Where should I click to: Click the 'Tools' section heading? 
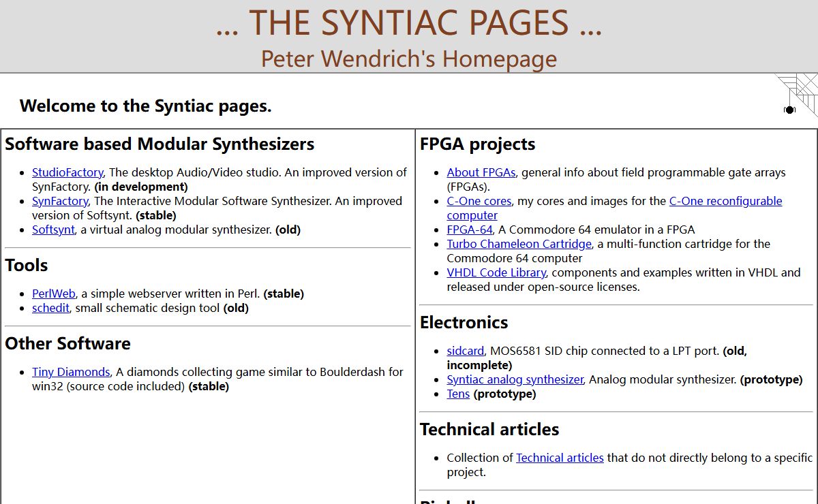coord(27,266)
